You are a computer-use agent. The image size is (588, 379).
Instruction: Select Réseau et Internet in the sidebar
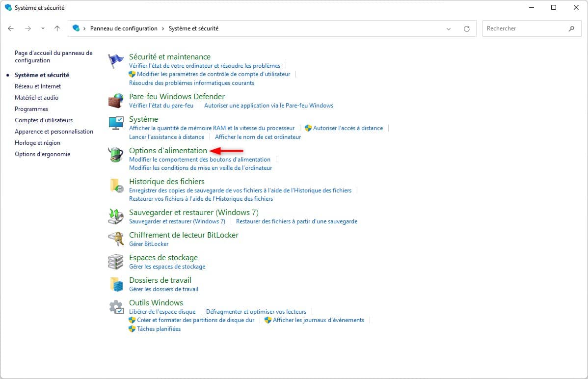point(37,86)
